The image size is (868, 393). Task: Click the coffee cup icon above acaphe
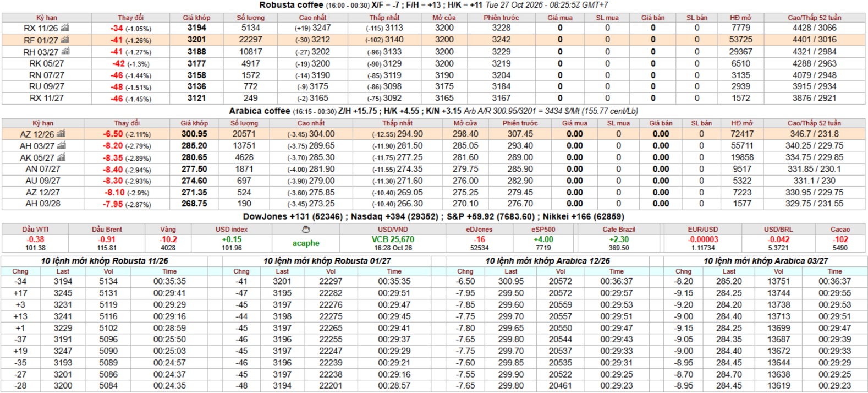point(306,230)
